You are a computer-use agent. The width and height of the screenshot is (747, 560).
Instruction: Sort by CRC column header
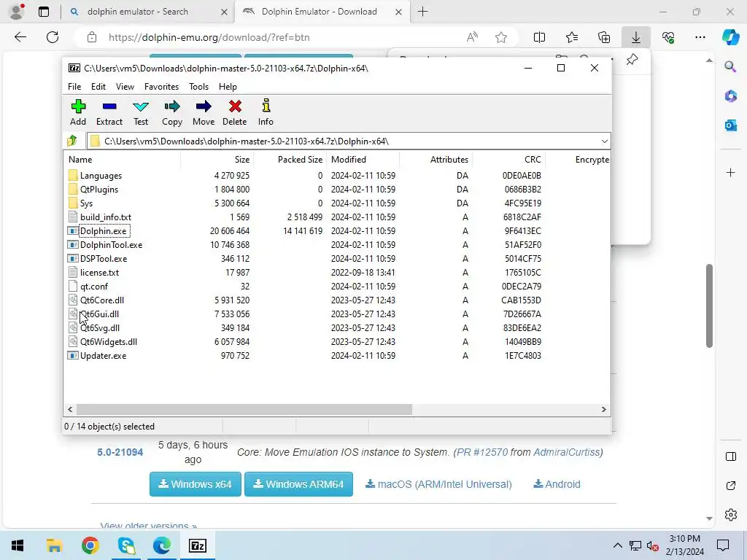point(508,160)
